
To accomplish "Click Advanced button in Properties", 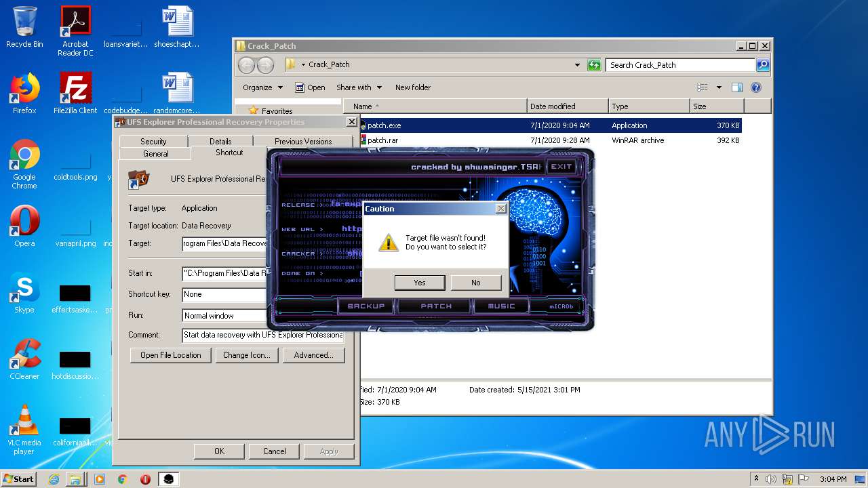I will [313, 355].
